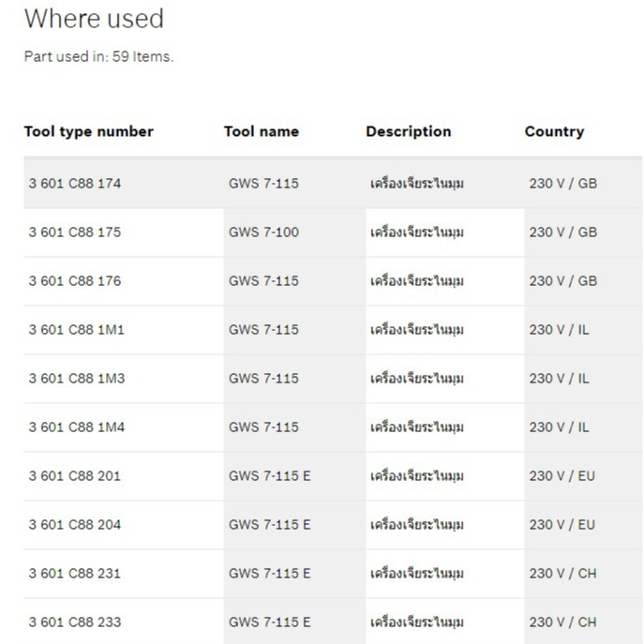Open tool type 3 601 C88 204
This screenshot has width=644, height=644.
click(75, 525)
